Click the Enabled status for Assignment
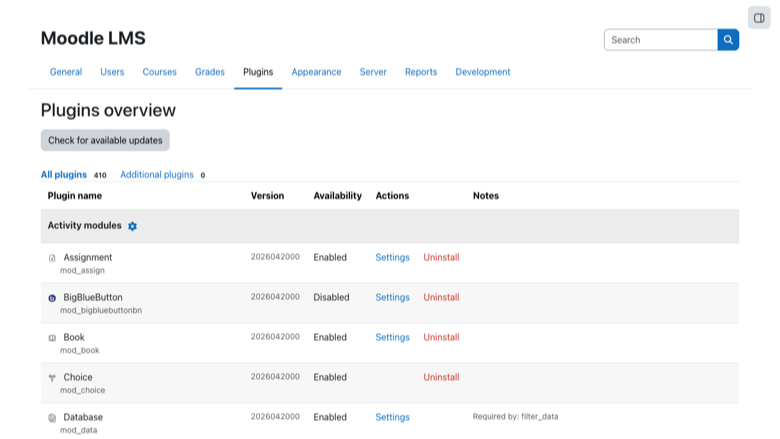The height and width of the screenshot is (439, 780). (x=330, y=258)
